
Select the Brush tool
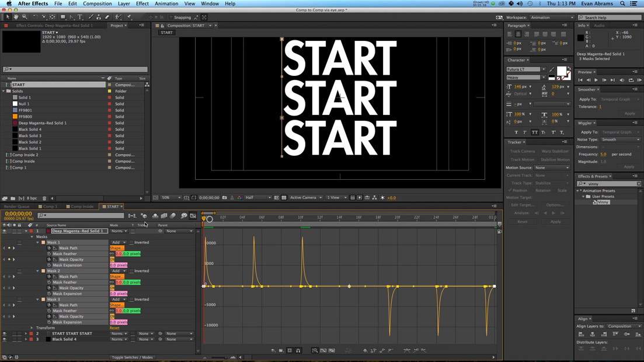coord(90,18)
